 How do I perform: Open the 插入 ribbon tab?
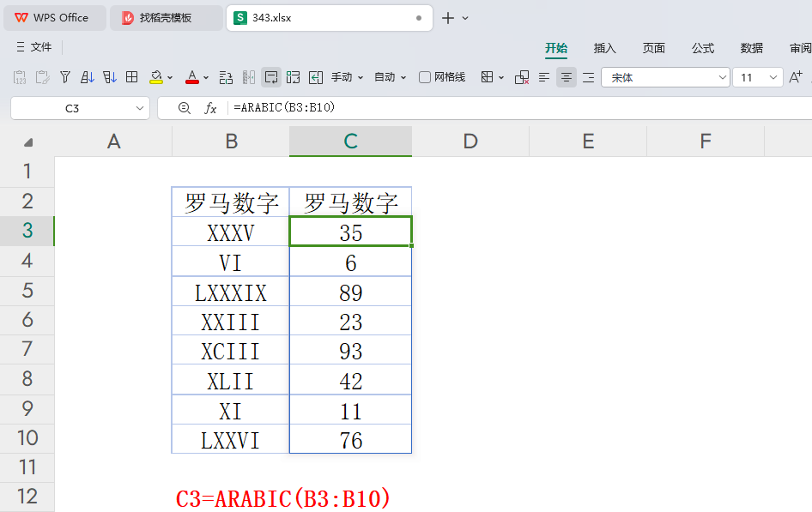[x=604, y=48]
